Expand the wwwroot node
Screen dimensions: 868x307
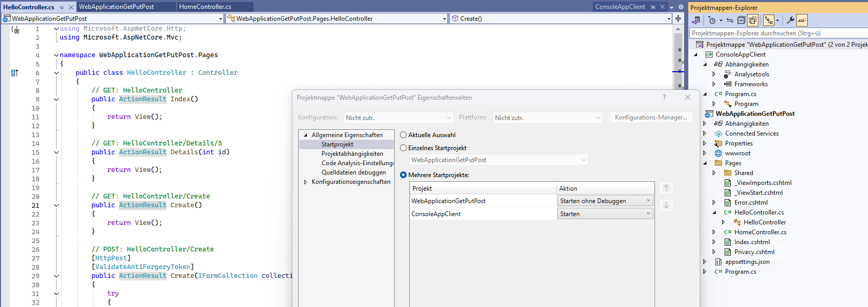point(705,153)
